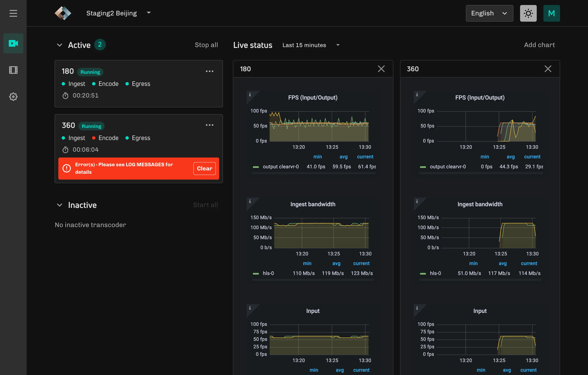This screenshot has height=375, width=588.
Task: Click the error alert icon in red banner
Action: 67,168
